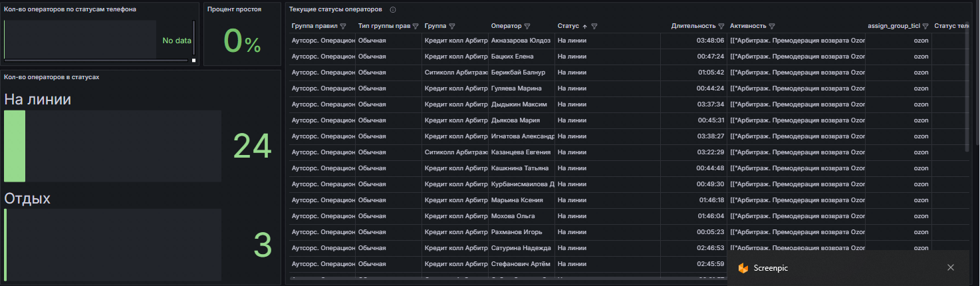
Task: Click the Screenpic notification title text
Action: [771, 268]
